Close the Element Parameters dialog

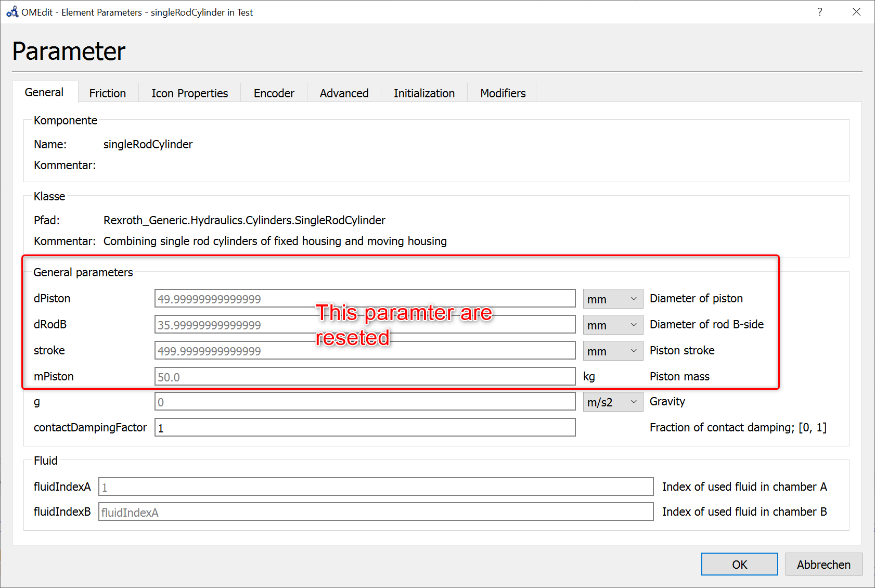coord(856,12)
